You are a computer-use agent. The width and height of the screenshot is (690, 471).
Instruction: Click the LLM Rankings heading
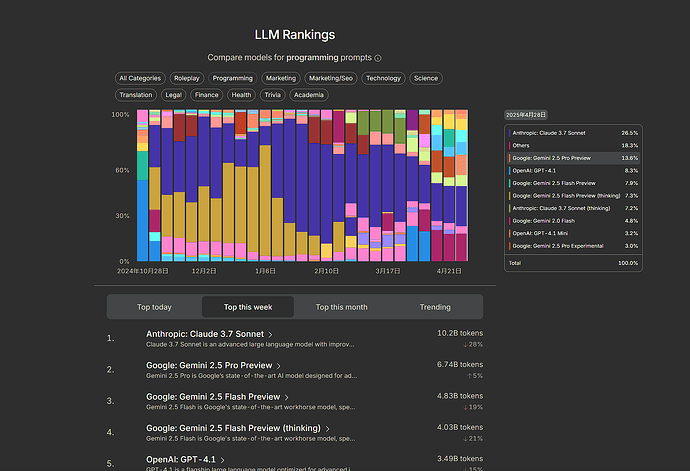(295, 35)
